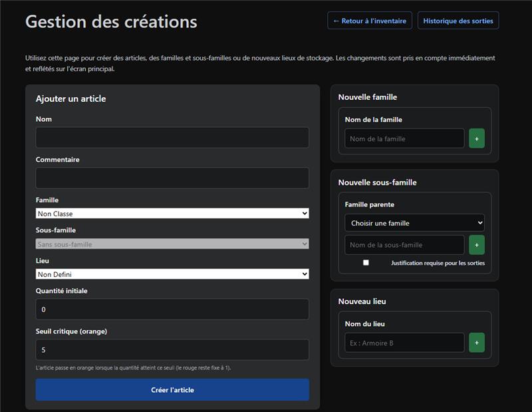The height and width of the screenshot is (412, 532).
Task: Expand the 'Choisir une famille' parent dropdown
Action: (x=414, y=223)
